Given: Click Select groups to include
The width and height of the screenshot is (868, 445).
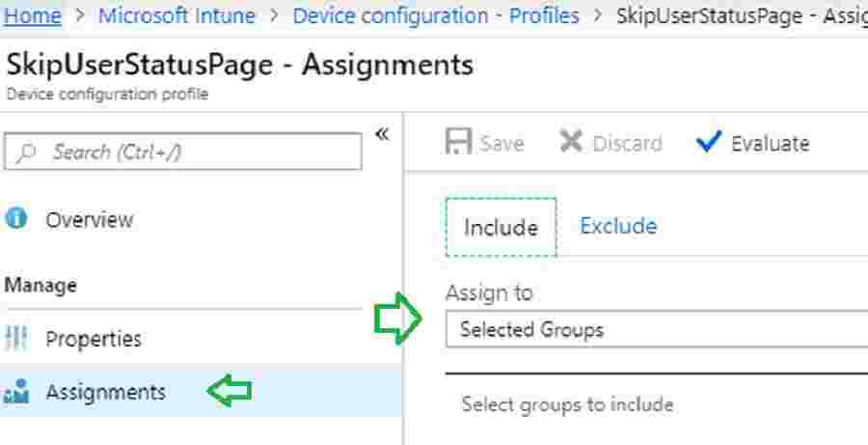Looking at the screenshot, I should [567, 404].
